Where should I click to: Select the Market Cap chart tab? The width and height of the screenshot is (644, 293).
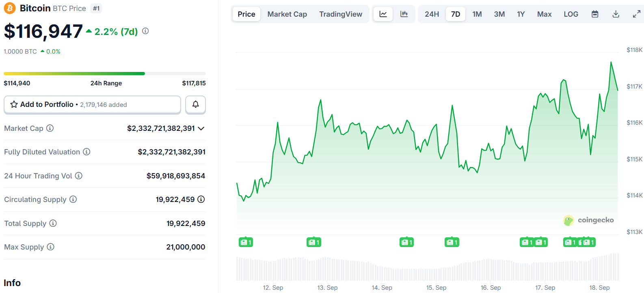[287, 14]
